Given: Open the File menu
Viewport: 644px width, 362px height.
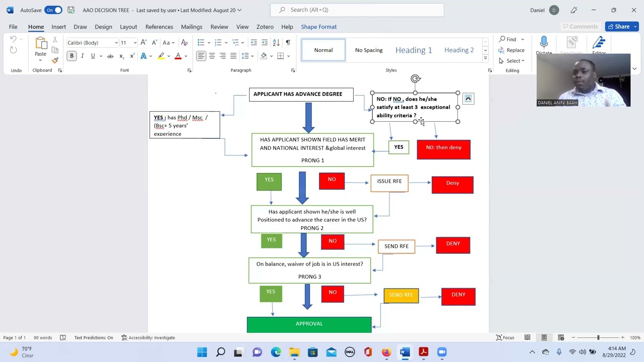Looking at the screenshot, I should pyautogui.click(x=13, y=27).
